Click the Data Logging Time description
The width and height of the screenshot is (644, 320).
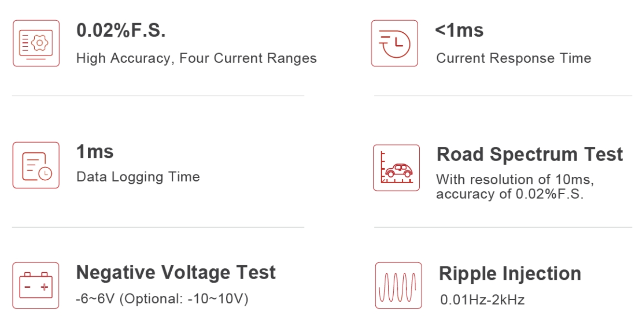[138, 177]
